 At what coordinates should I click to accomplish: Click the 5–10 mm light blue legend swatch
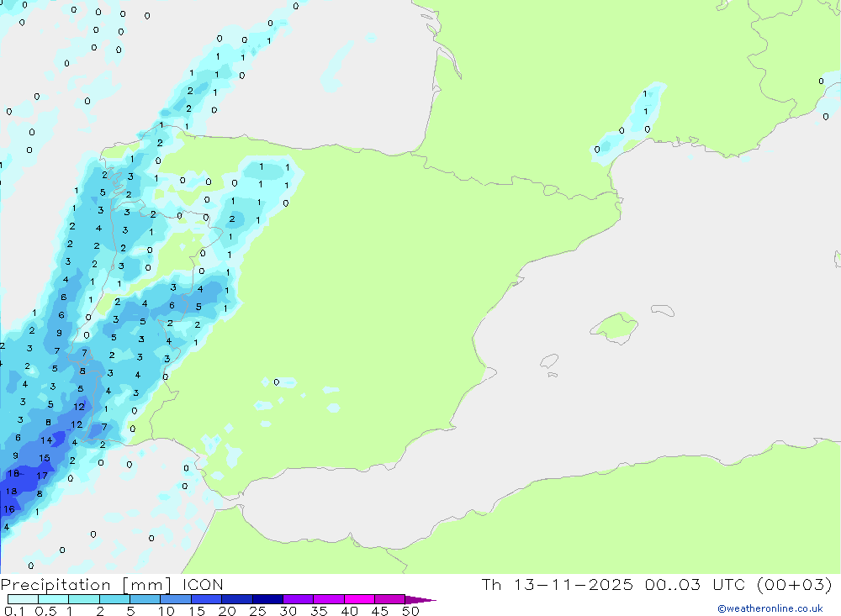click(x=145, y=599)
